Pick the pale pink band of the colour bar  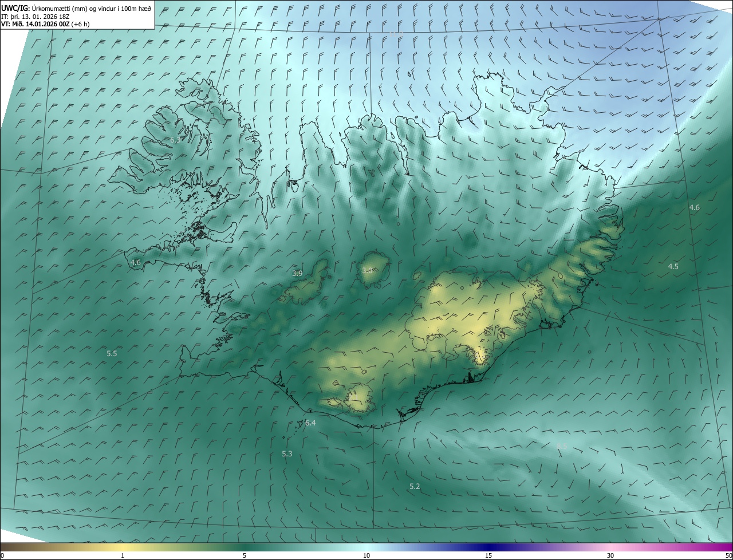610,547
